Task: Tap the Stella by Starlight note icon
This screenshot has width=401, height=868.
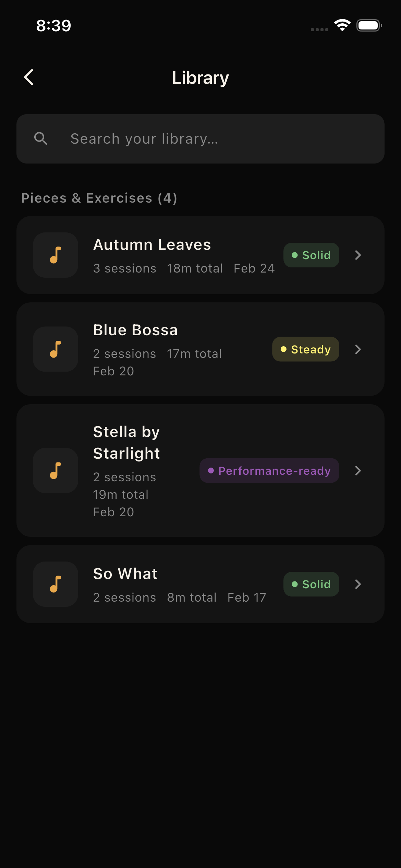Action: pyautogui.click(x=56, y=470)
